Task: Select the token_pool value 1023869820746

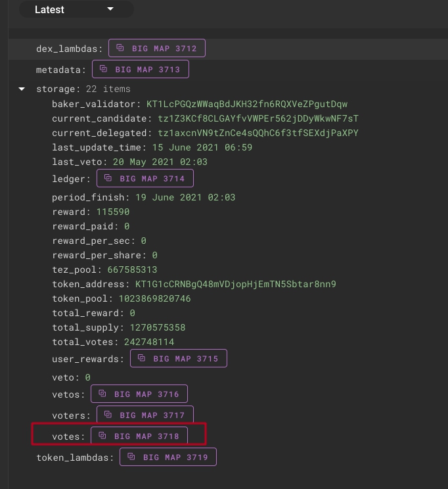Action: (154, 299)
